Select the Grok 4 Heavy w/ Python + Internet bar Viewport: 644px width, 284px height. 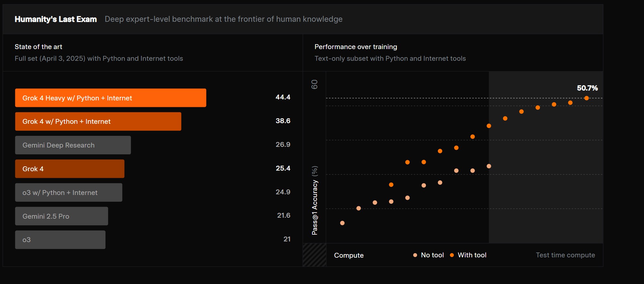[x=111, y=98]
